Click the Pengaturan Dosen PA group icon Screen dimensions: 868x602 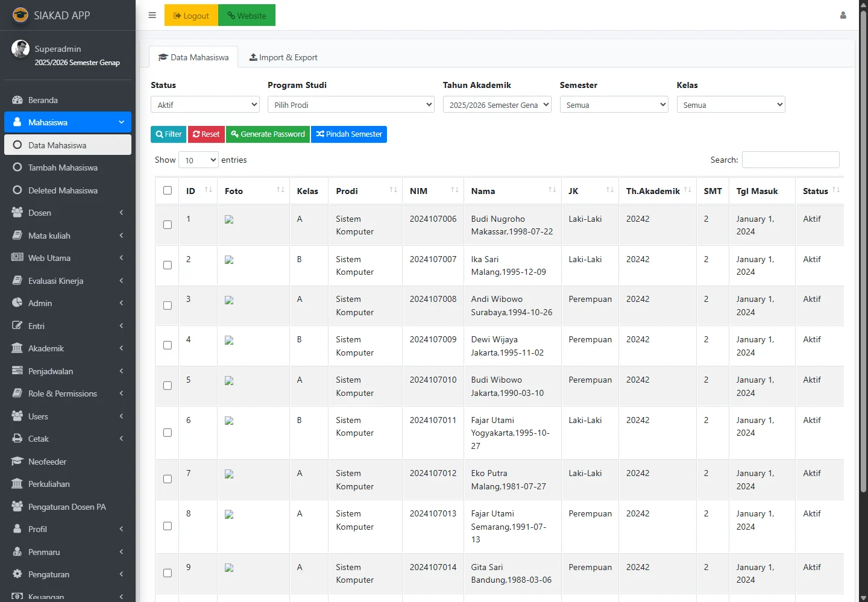(17, 507)
